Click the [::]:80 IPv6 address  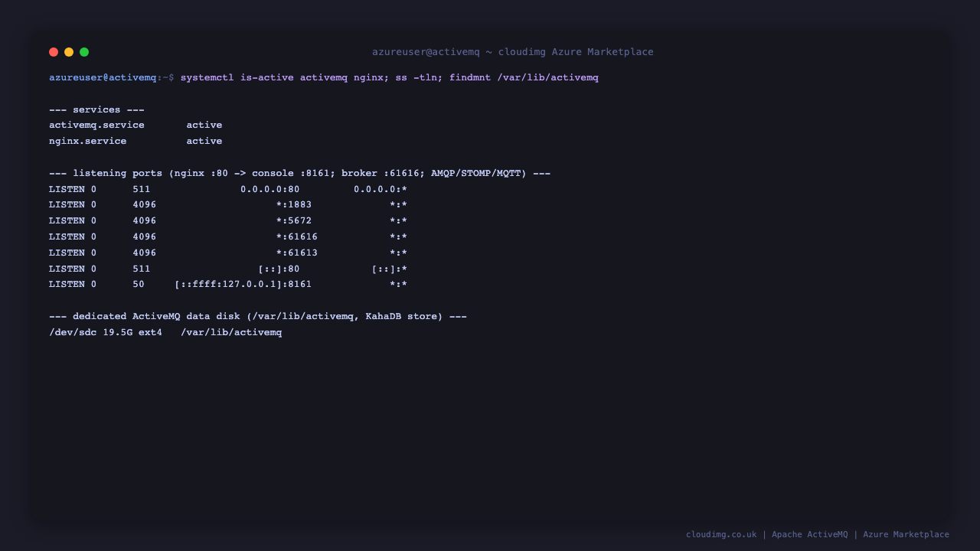point(279,269)
